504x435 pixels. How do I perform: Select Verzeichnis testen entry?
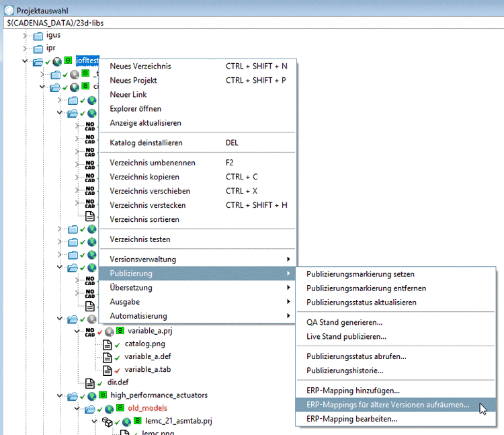(198, 239)
